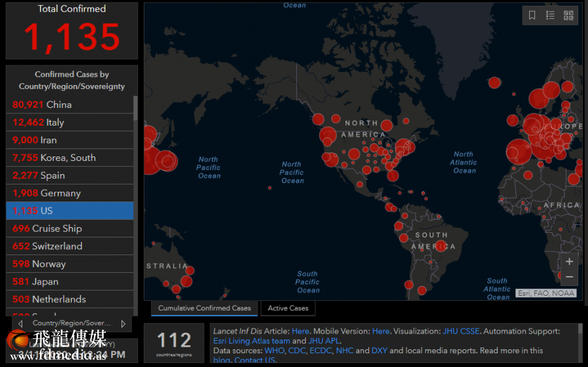Switch to Active Cases tab

pos(287,308)
